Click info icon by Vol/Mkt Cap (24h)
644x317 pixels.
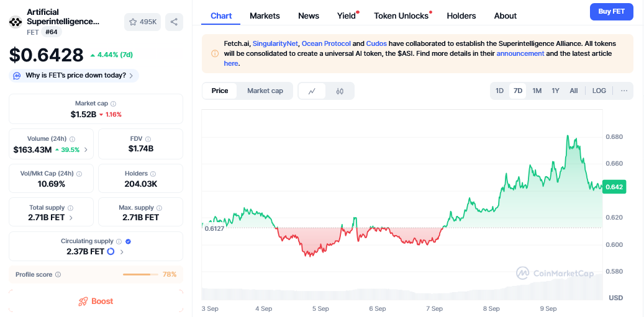coord(79,174)
